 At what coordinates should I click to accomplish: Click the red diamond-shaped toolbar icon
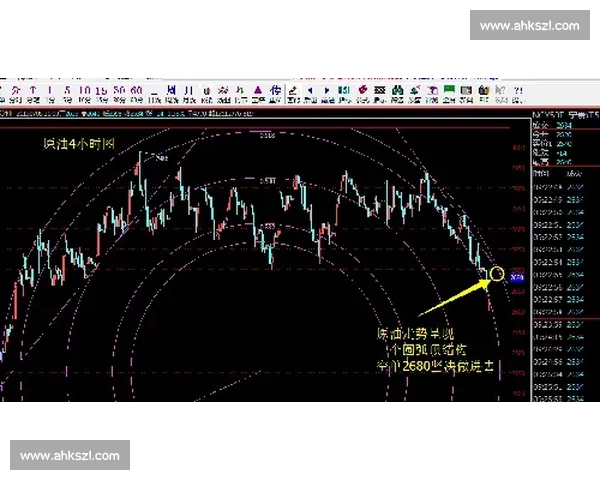click(362, 94)
